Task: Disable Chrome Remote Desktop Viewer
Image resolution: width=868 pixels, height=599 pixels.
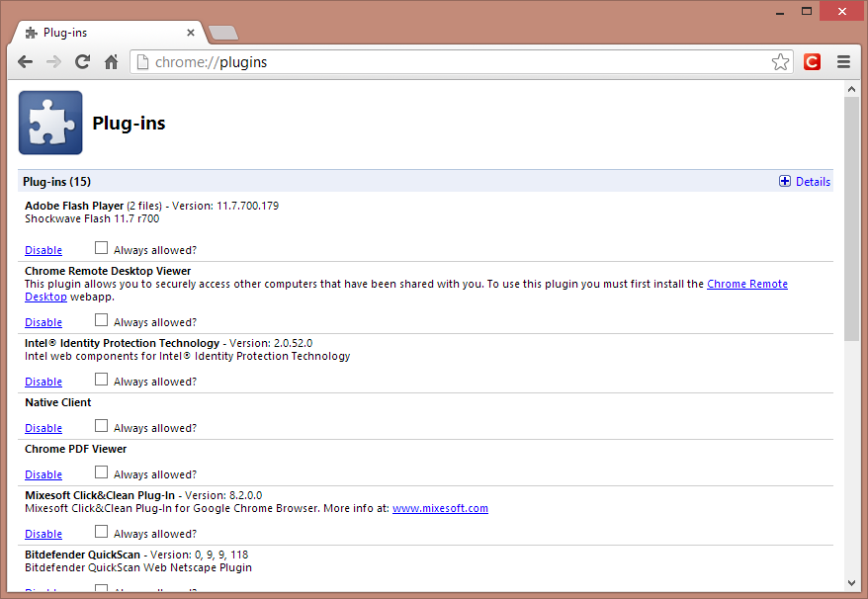Action: tap(43, 322)
